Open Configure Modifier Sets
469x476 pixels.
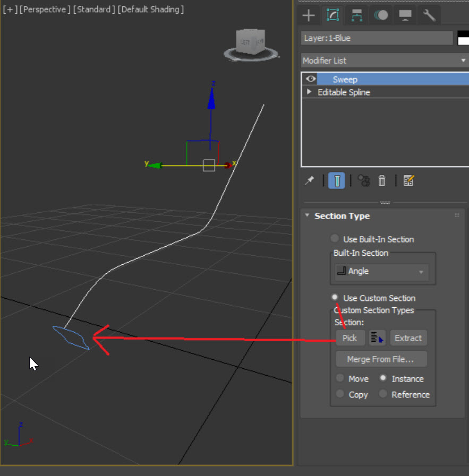(x=408, y=180)
